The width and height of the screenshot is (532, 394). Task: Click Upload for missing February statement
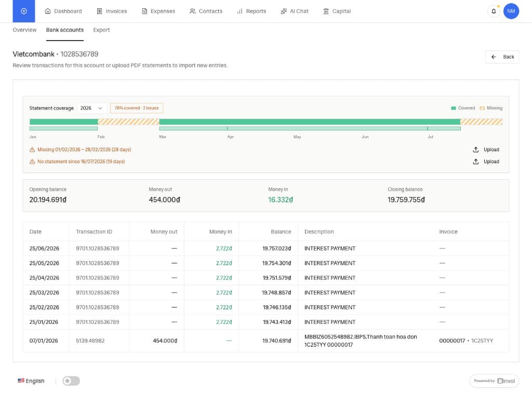coord(486,150)
